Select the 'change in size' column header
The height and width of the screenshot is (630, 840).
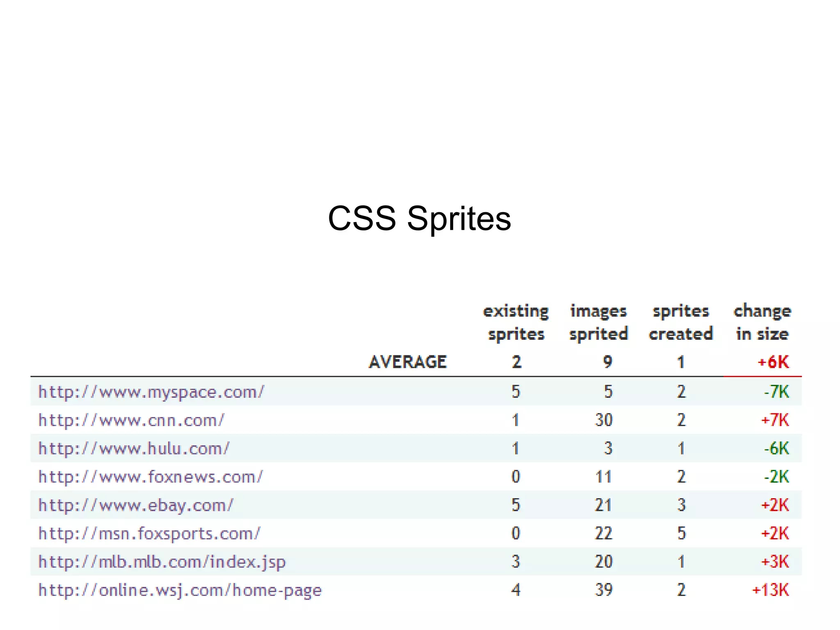coord(762,323)
